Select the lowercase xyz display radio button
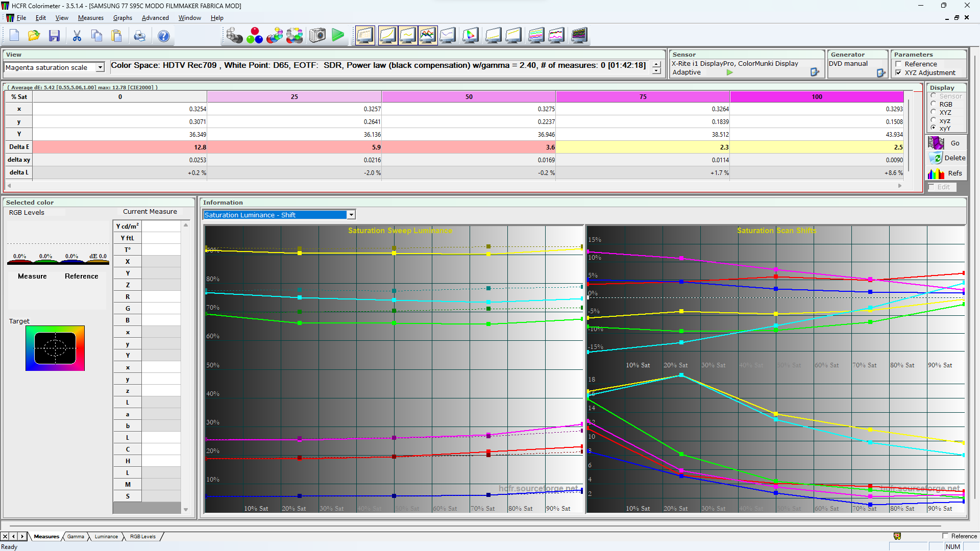 (x=934, y=120)
